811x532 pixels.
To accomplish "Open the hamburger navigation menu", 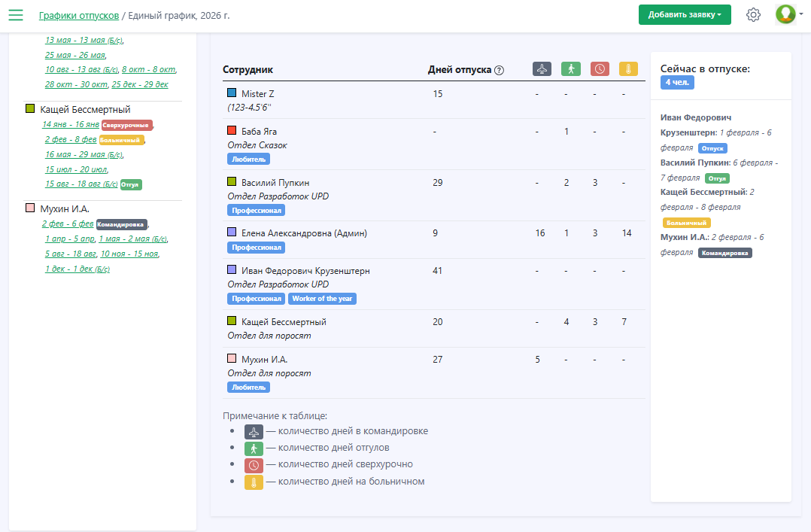I will (16, 15).
